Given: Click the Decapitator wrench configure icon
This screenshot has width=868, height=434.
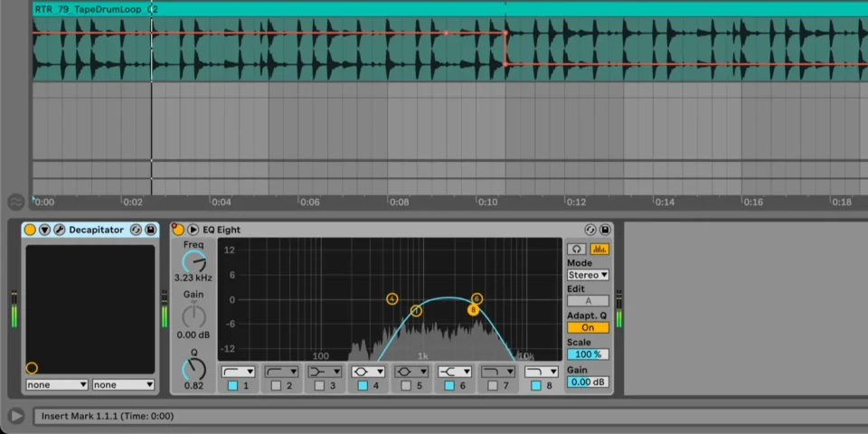Looking at the screenshot, I should (x=59, y=230).
